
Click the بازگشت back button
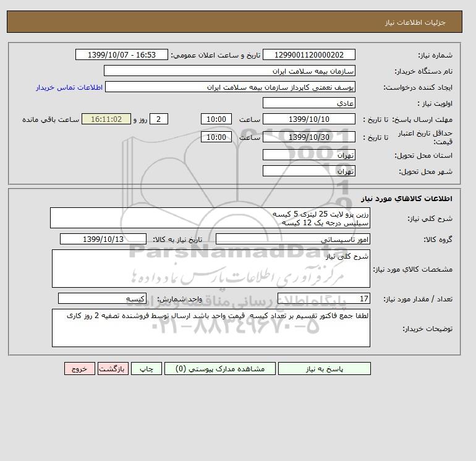[x=113, y=369]
